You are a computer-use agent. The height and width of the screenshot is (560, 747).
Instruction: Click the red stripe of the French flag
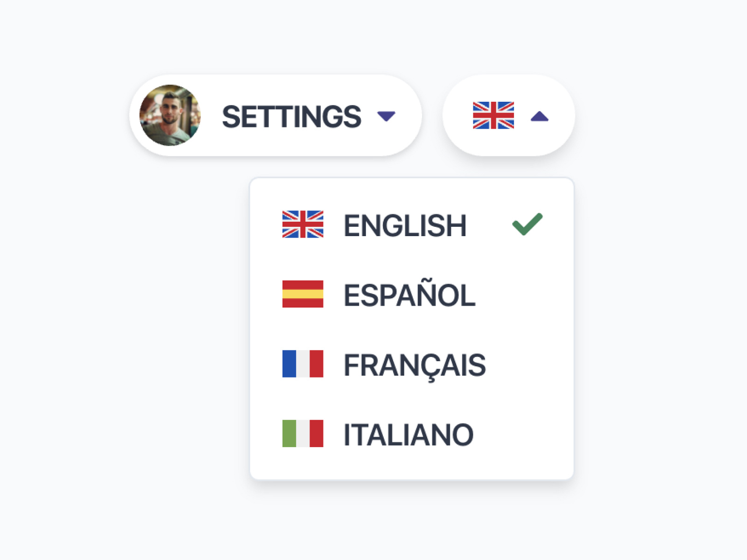click(317, 364)
